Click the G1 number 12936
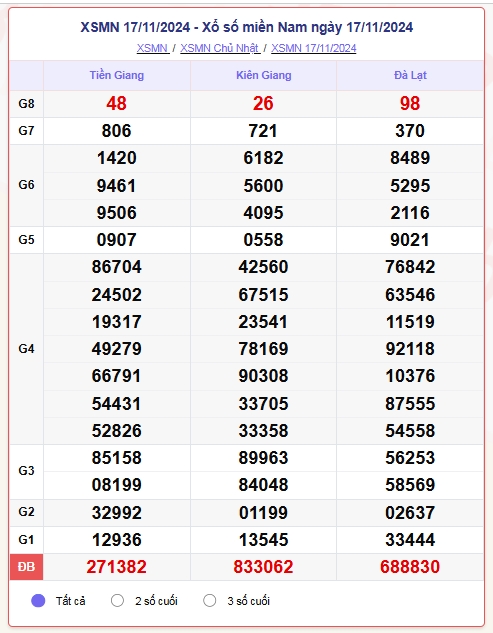 (x=117, y=540)
